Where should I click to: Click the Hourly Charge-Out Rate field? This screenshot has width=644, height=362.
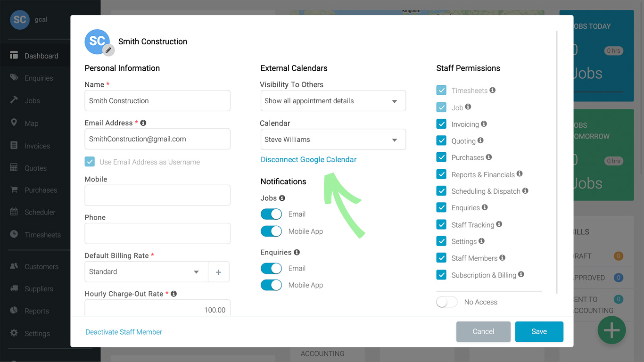(157, 308)
